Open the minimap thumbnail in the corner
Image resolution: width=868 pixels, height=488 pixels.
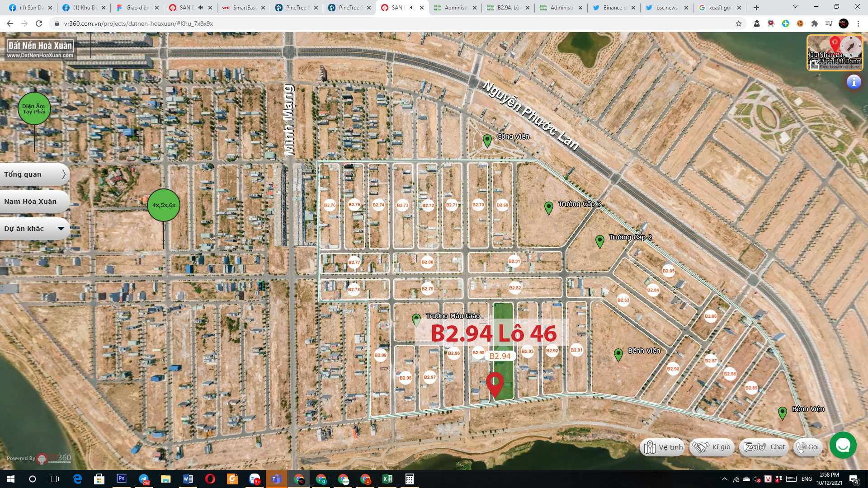[835, 53]
